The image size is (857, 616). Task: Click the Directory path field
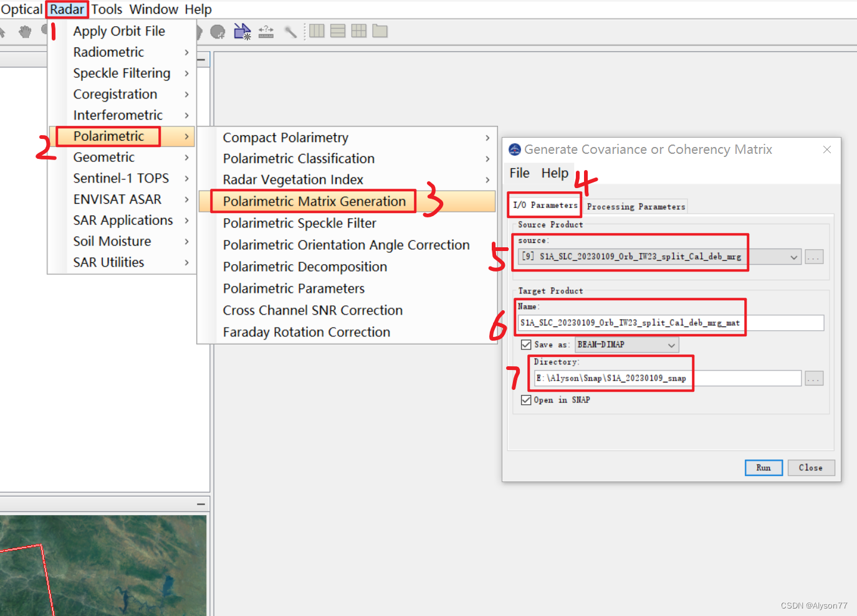tap(668, 378)
